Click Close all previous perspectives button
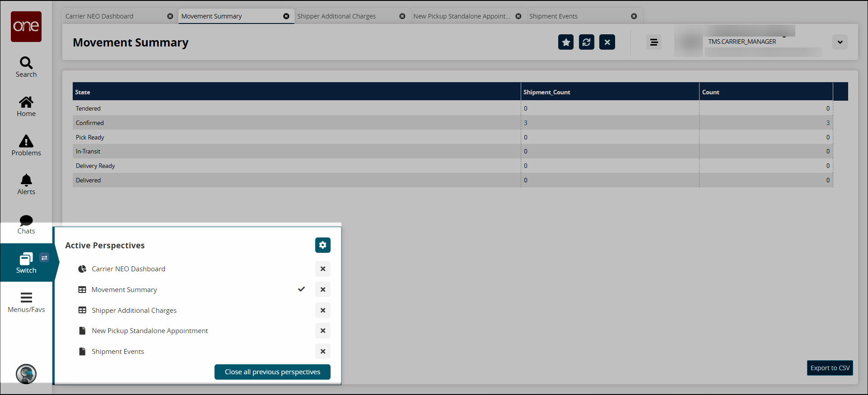The width and height of the screenshot is (868, 395). coord(272,372)
